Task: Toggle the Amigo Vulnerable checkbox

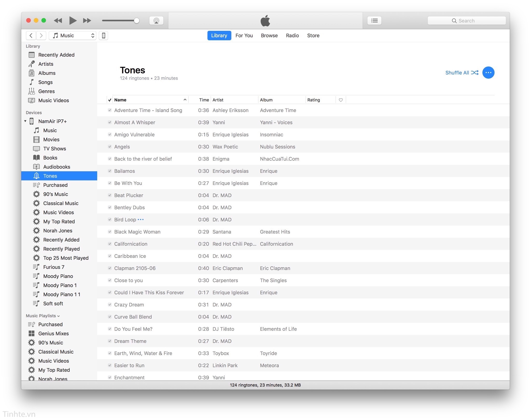Action: (x=110, y=135)
